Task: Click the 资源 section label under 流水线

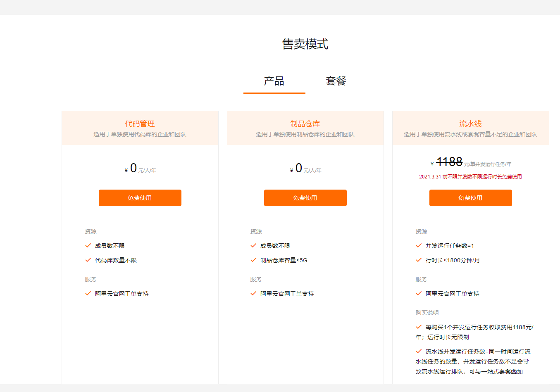Action: tap(421, 231)
